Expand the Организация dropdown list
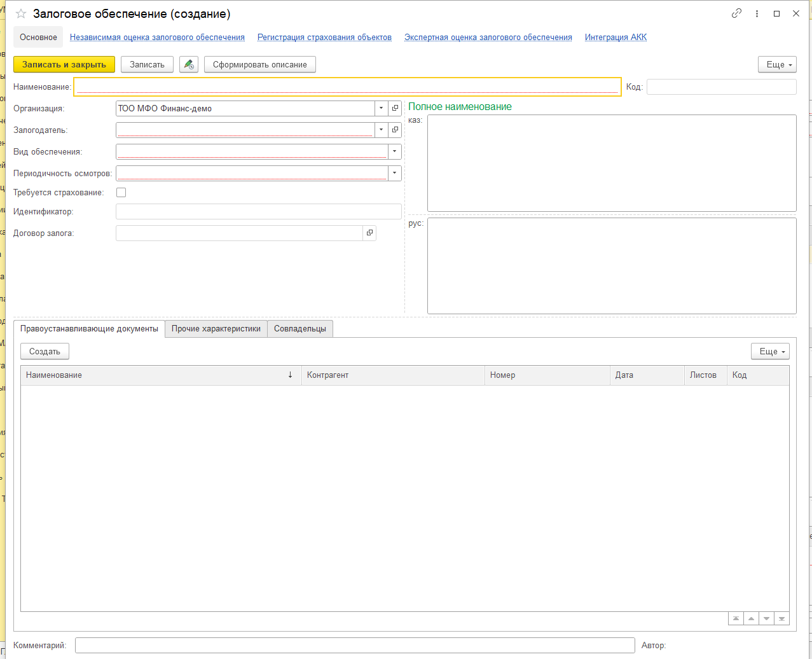Image resolution: width=812 pixels, height=659 pixels. point(381,108)
